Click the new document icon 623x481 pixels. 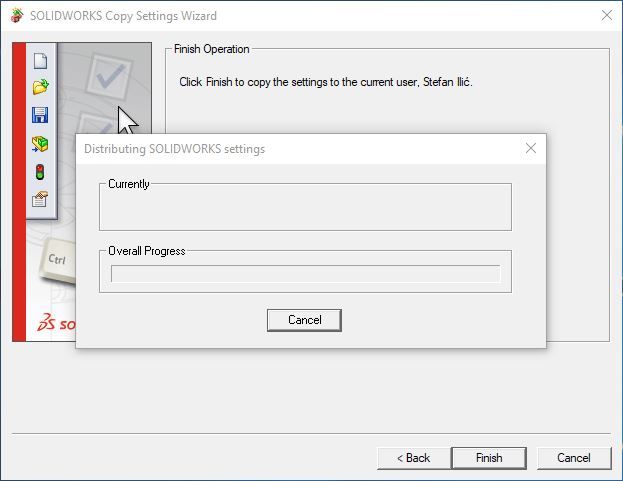pyautogui.click(x=40, y=60)
